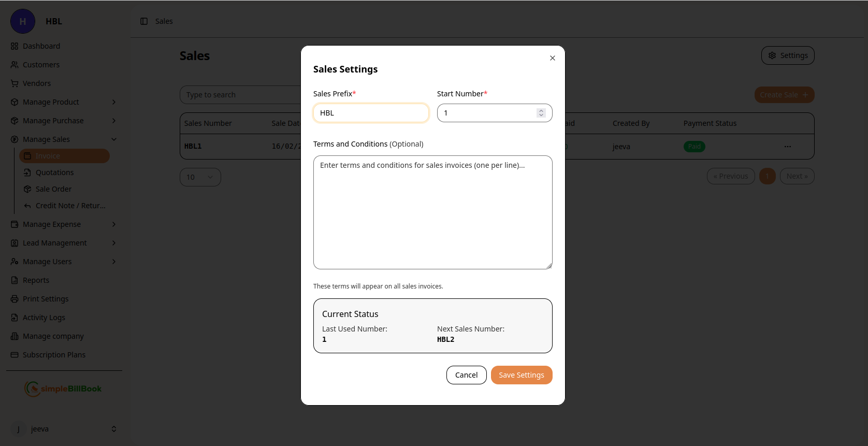Open the Quotations menu item

tap(54, 172)
